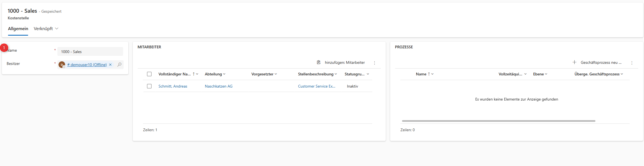
Task: Open the Schmitt, Andreas employee record
Action: pos(173,86)
